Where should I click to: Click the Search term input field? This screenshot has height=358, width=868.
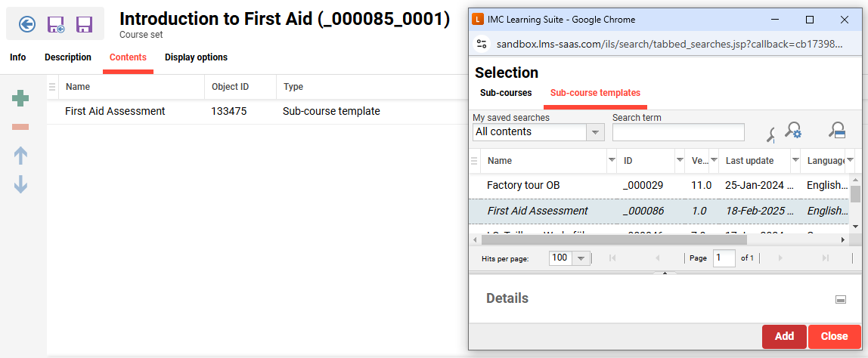pyautogui.click(x=678, y=132)
